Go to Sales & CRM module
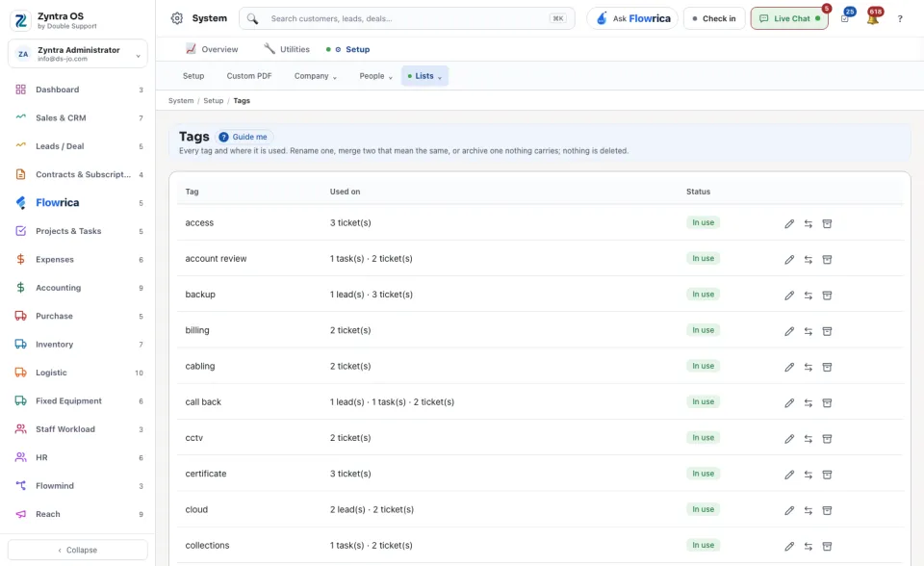Screen dimensions: 924x566 pyautogui.click(x=78, y=117)
